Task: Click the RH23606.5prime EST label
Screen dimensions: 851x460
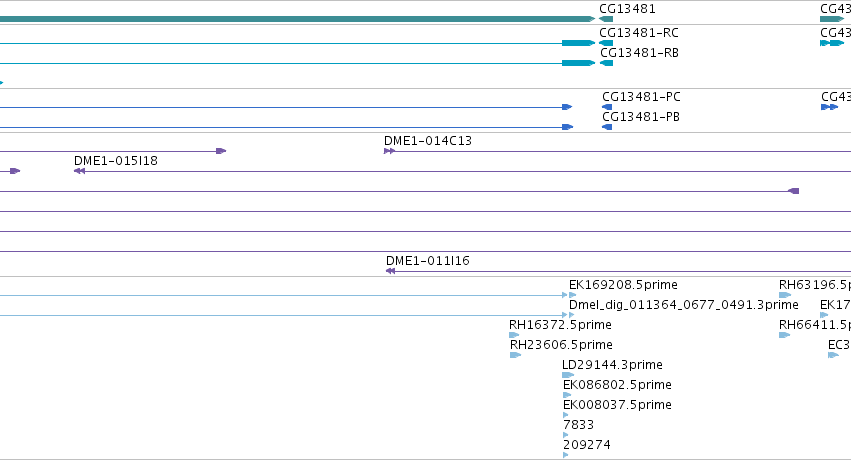Action: pyautogui.click(x=561, y=345)
